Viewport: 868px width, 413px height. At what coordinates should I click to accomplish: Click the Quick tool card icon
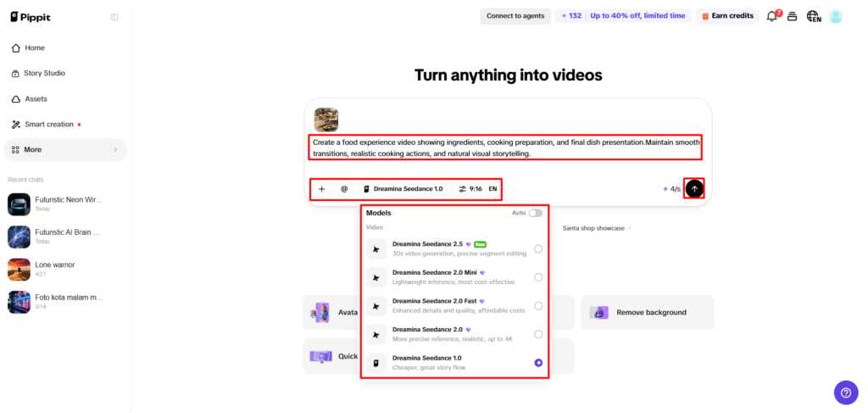(320, 356)
